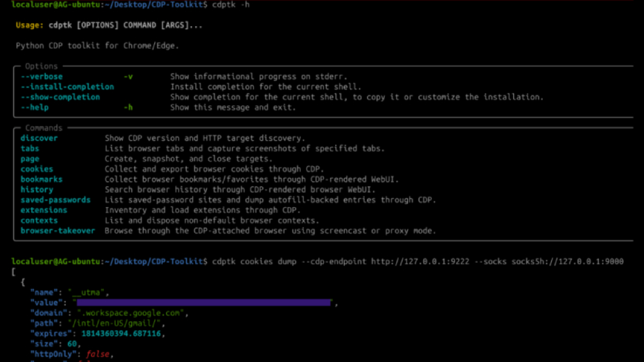Click the --install-completion option text

tap(67, 87)
